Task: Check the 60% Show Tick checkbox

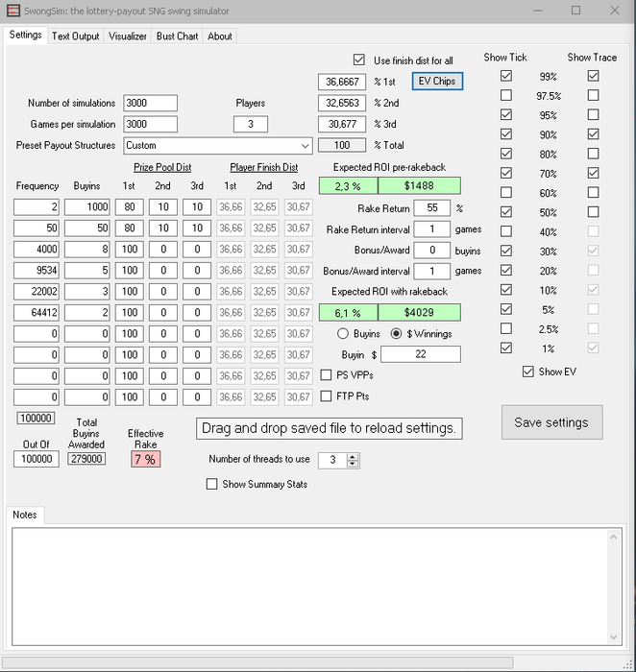Action: coord(506,192)
